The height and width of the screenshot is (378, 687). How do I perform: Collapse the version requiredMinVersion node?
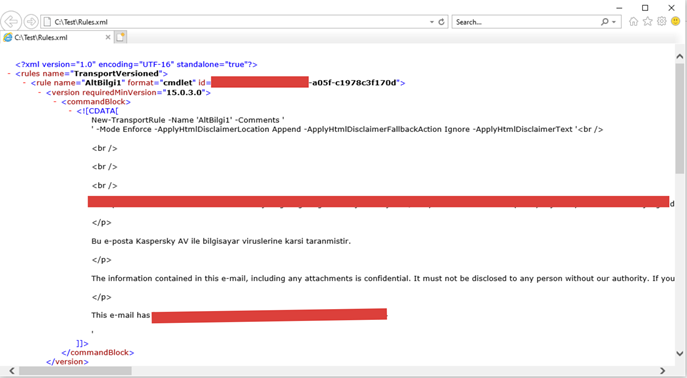40,92
